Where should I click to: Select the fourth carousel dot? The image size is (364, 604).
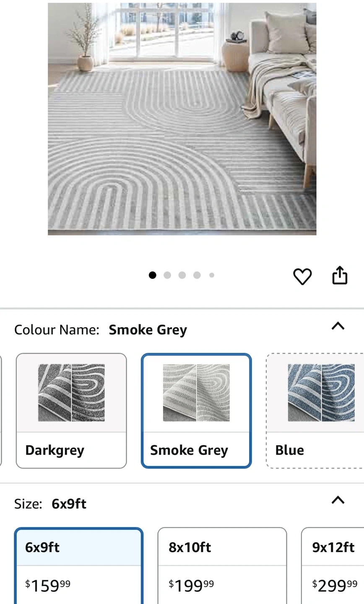197,275
